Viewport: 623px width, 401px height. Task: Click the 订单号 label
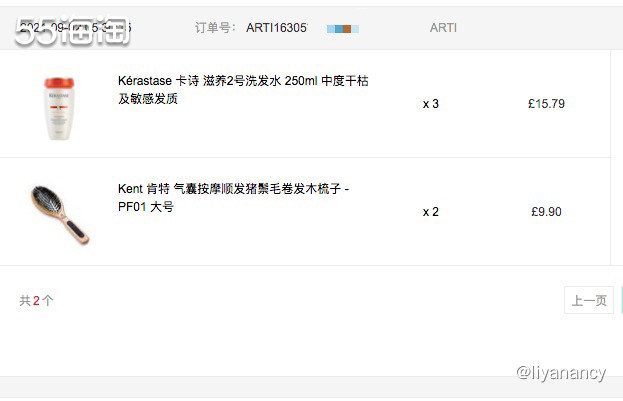(215, 28)
